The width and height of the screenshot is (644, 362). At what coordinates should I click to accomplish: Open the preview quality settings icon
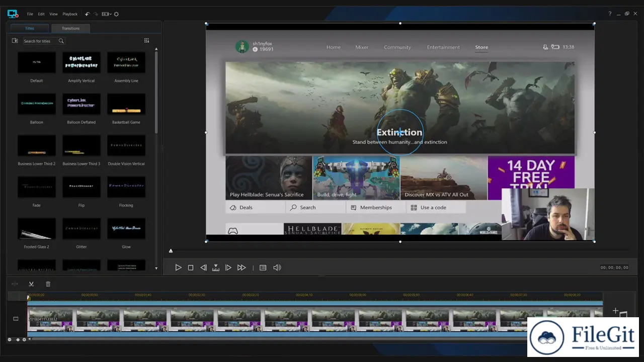point(263,268)
